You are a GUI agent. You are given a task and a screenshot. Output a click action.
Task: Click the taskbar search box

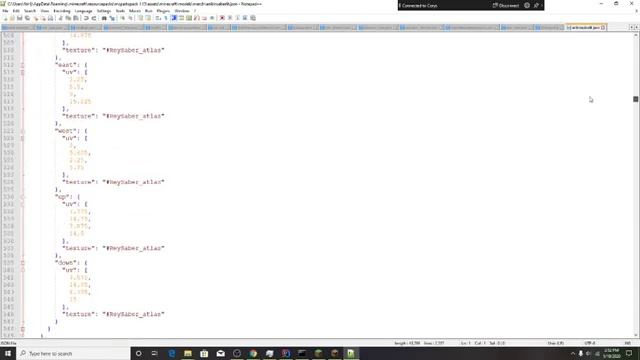[73, 353]
